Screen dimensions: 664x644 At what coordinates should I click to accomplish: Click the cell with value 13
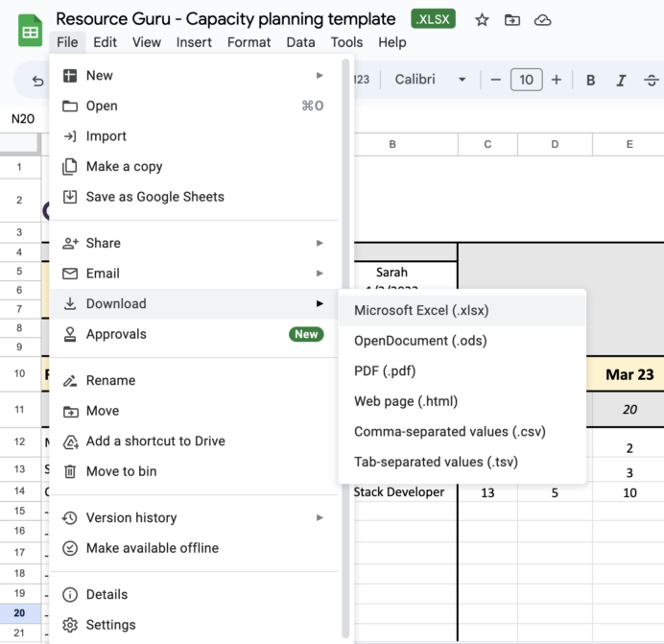(487, 492)
